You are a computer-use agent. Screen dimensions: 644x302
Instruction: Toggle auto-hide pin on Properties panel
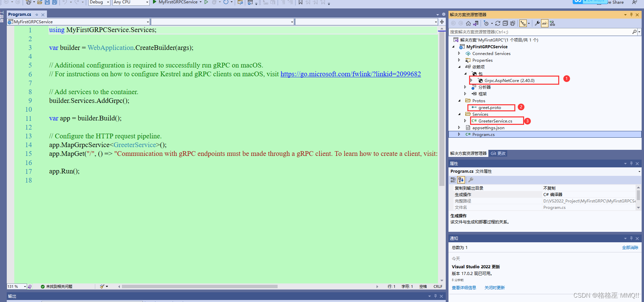click(x=631, y=163)
